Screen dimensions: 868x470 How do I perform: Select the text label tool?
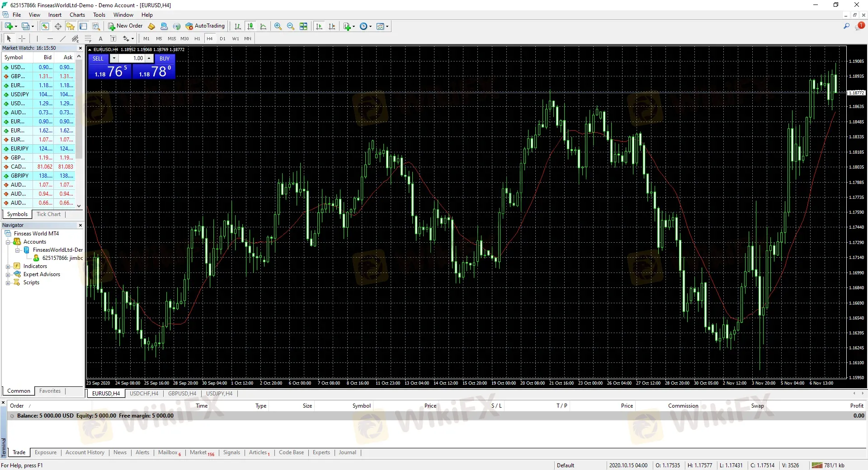pyautogui.click(x=100, y=39)
